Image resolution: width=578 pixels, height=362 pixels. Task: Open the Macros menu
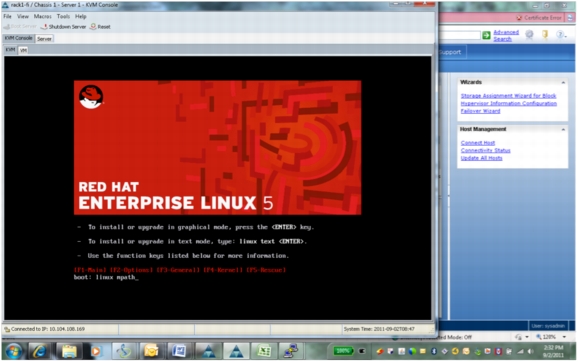pos(42,16)
